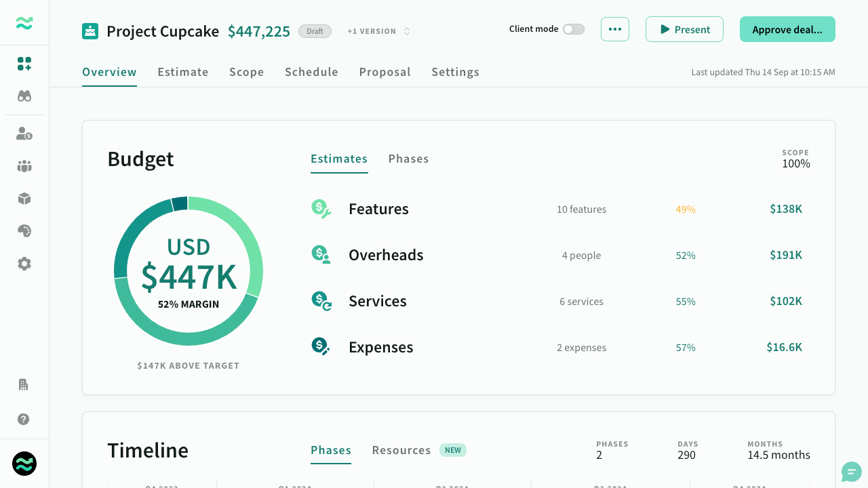Expand the +1 Version switcher
The image size is (868, 488).
[x=379, y=31]
